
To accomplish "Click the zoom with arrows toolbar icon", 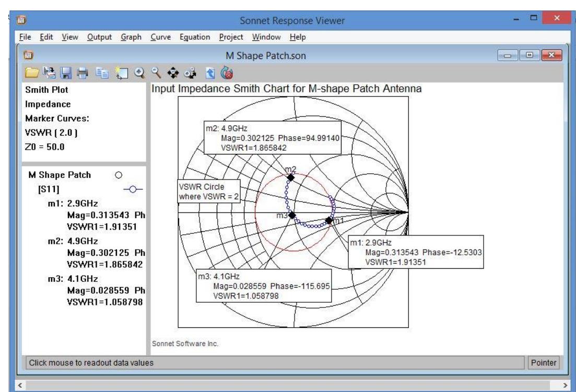I will click(x=191, y=73).
